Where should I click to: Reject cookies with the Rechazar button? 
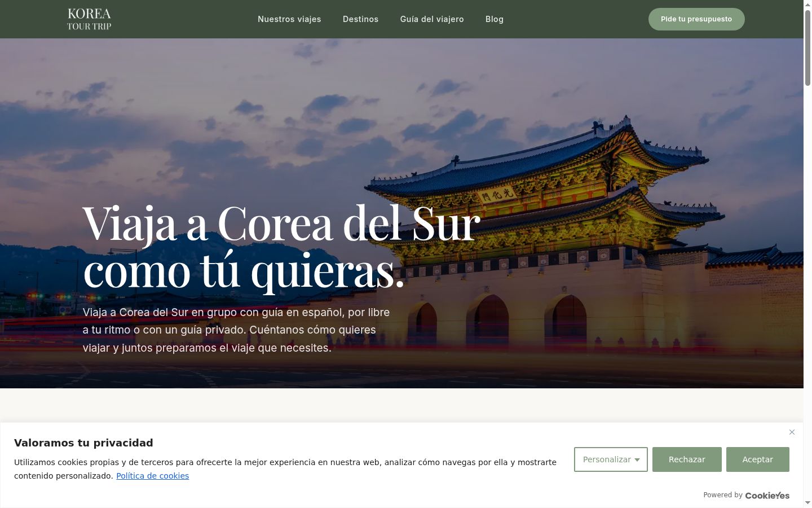coord(687,459)
